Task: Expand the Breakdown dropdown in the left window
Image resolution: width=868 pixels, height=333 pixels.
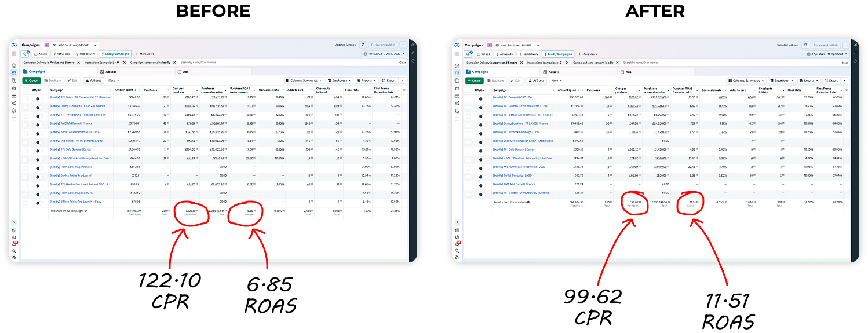Action: (339, 80)
